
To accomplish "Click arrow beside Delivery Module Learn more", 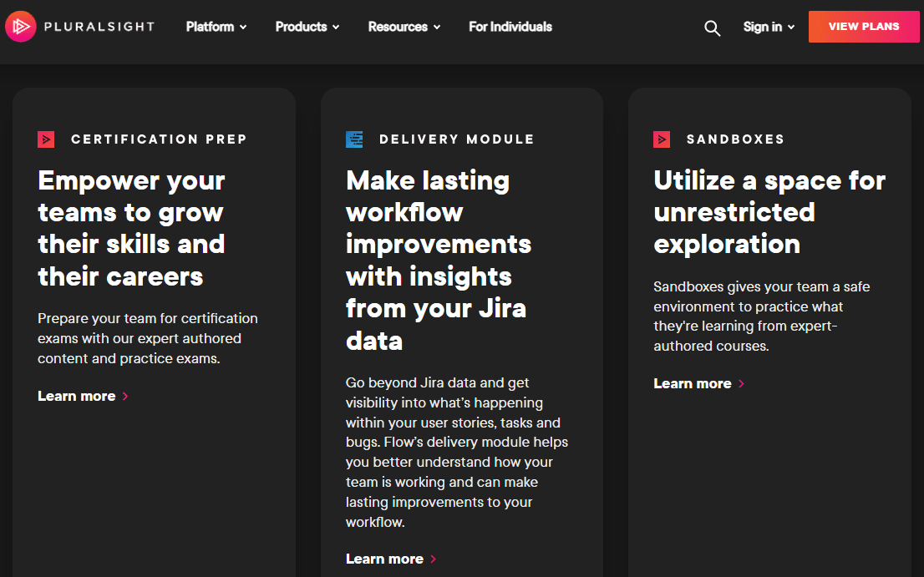I will (x=434, y=559).
